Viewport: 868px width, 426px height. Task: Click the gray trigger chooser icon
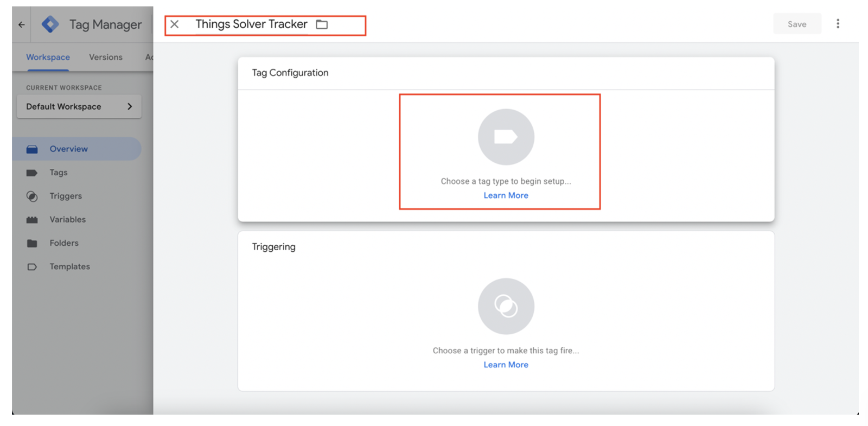coord(506,306)
